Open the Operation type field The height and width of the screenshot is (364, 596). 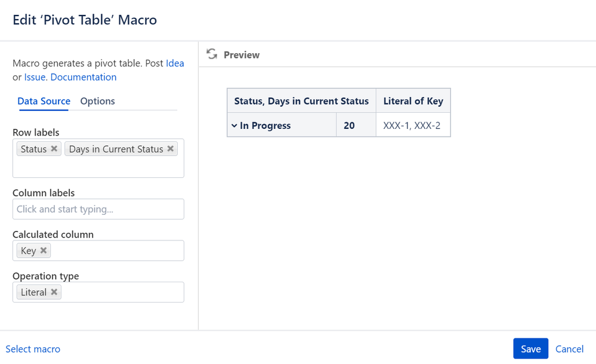coord(122,292)
